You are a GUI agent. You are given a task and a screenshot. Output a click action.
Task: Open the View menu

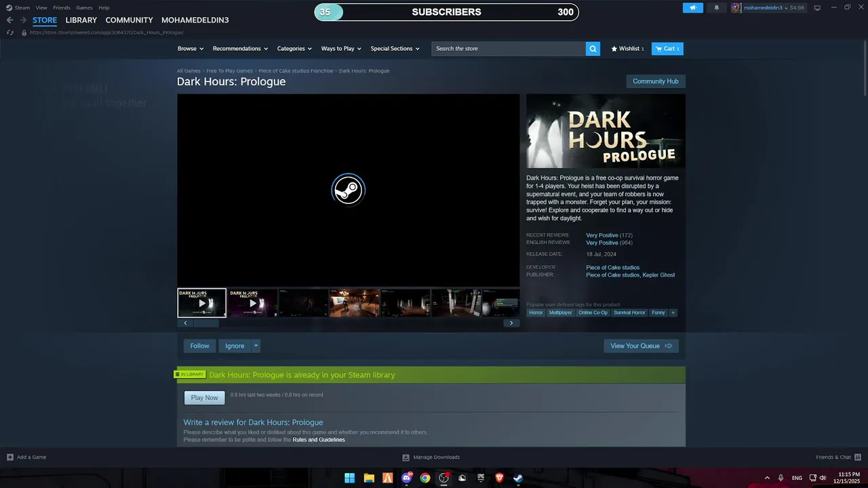41,7
